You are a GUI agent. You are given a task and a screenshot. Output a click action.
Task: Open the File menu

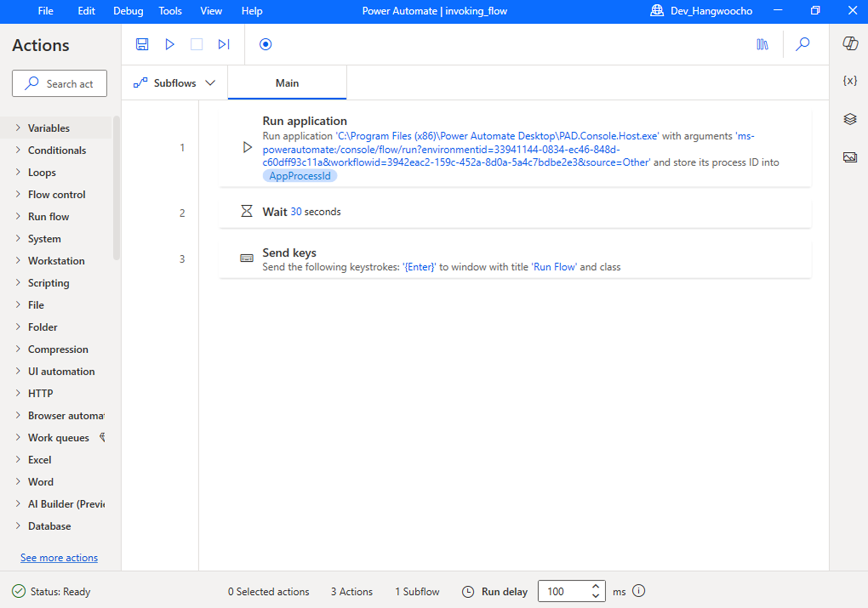point(46,11)
